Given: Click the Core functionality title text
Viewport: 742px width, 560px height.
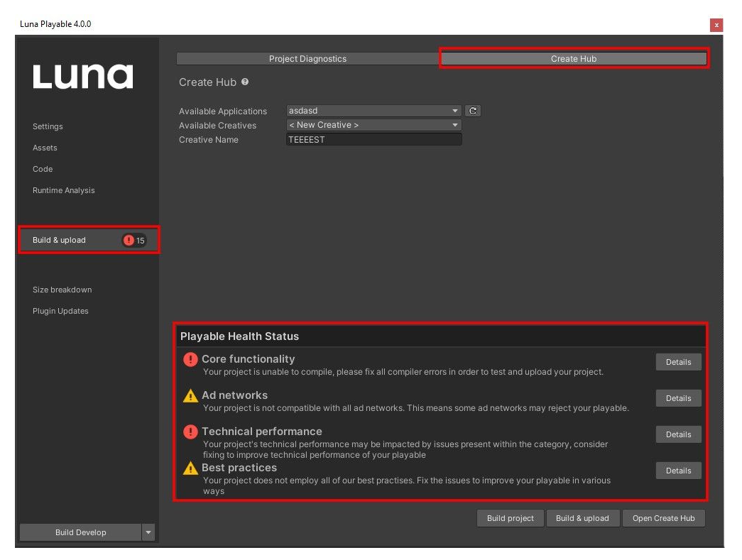Looking at the screenshot, I should tap(248, 359).
